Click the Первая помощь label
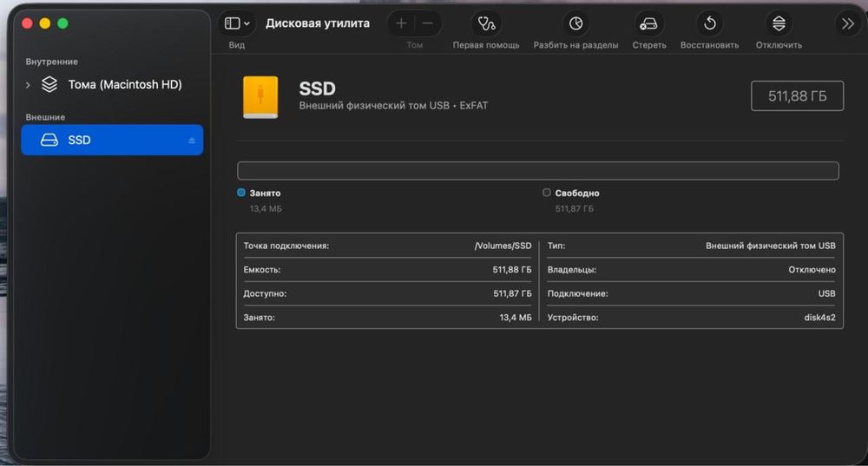868x466 pixels. (x=486, y=45)
